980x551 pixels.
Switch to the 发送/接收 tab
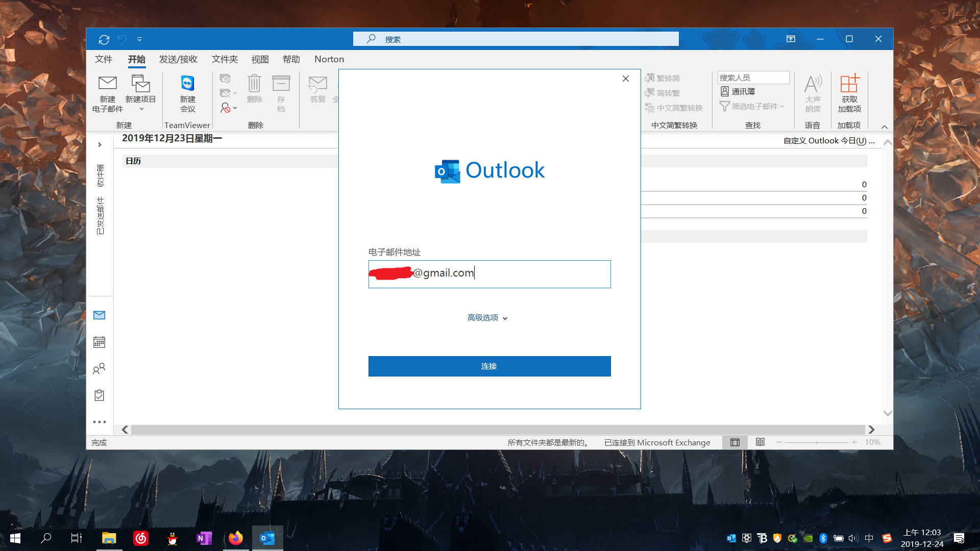pos(178,59)
